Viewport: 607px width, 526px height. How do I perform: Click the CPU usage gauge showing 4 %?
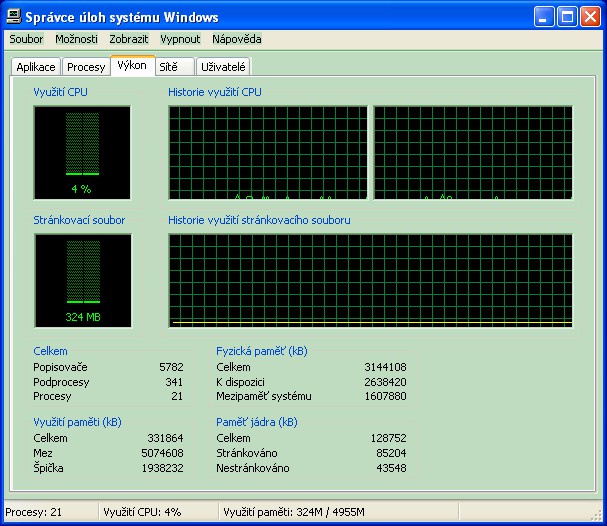pyautogui.click(x=82, y=153)
